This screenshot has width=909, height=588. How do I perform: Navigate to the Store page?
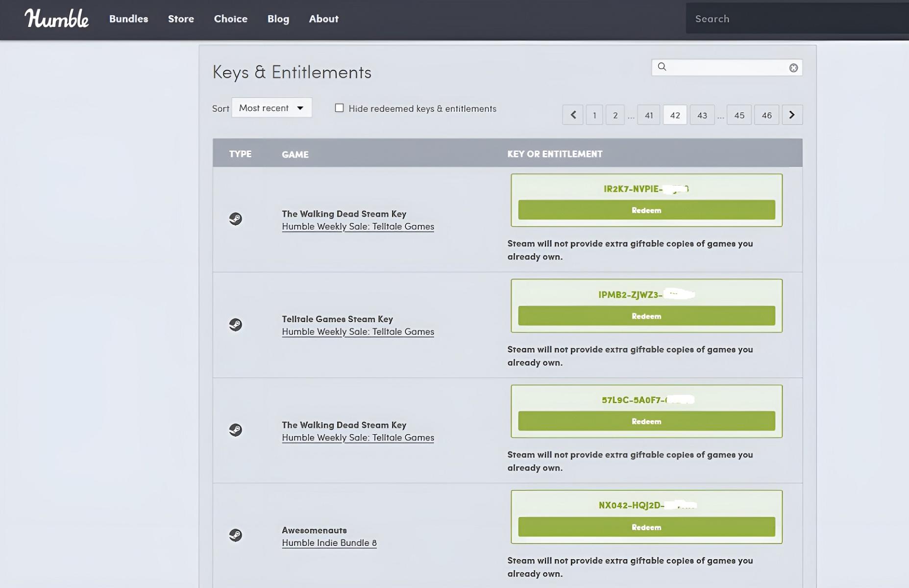pyautogui.click(x=181, y=19)
